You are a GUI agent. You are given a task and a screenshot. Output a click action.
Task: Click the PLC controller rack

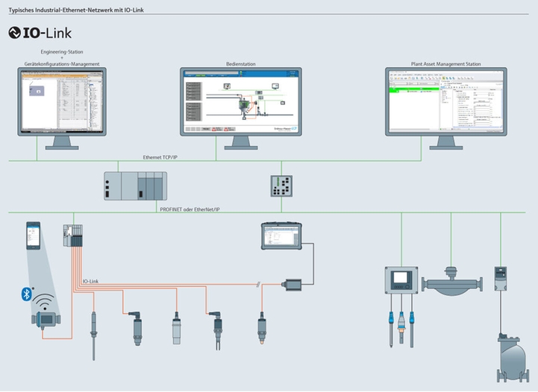click(x=134, y=185)
